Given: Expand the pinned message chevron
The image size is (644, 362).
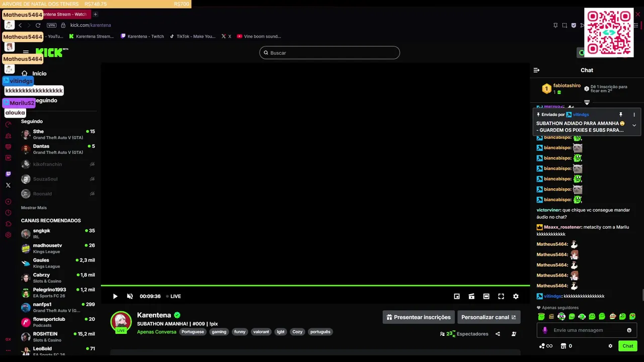Looking at the screenshot, I should 634,125.
